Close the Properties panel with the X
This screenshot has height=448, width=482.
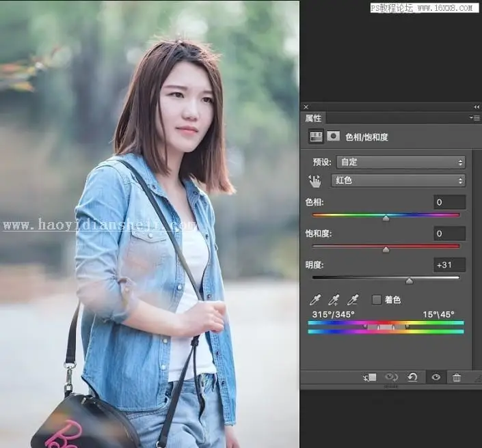tap(306, 107)
